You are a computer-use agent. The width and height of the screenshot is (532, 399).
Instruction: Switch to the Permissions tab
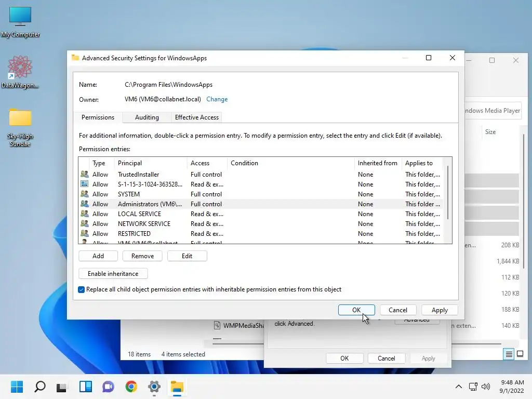tap(98, 117)
